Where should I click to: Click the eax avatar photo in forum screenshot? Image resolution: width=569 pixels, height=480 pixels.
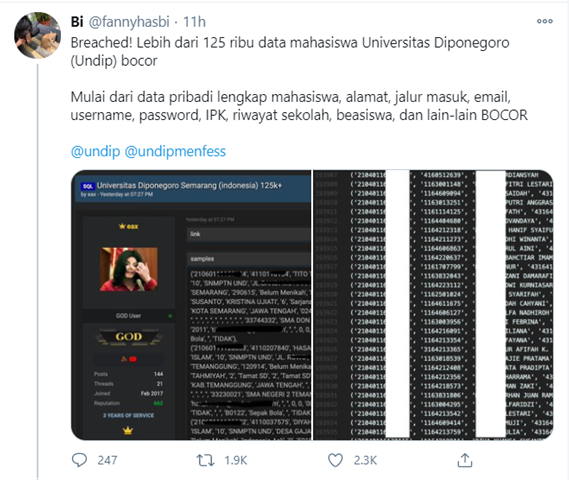(x=129, y=269)
